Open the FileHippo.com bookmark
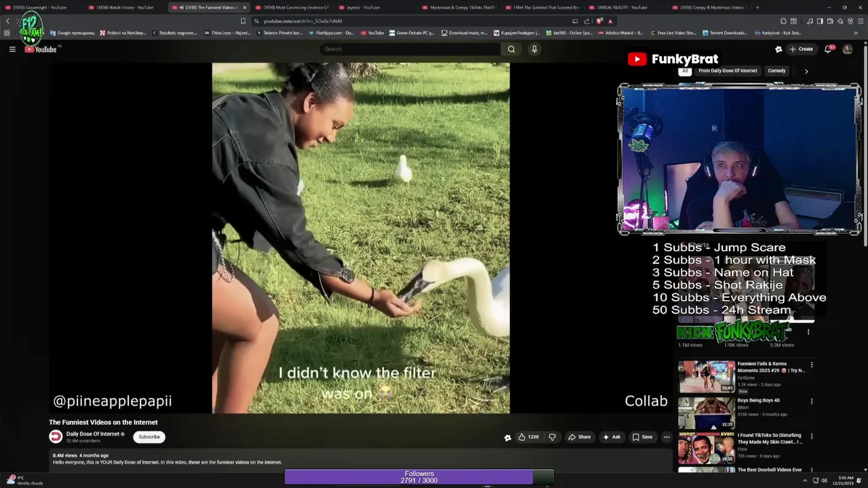Screen dimensions: 868x488 pos(331,33)
